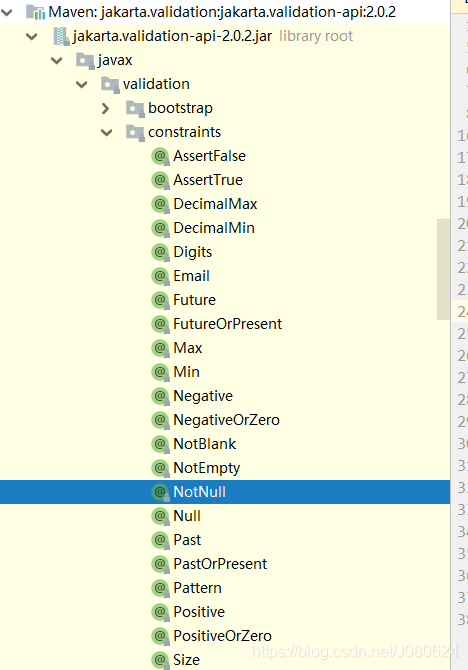Click the annotation icon beside NotBlank
Viewport: 468px width, 670px height.
(160, 444)
